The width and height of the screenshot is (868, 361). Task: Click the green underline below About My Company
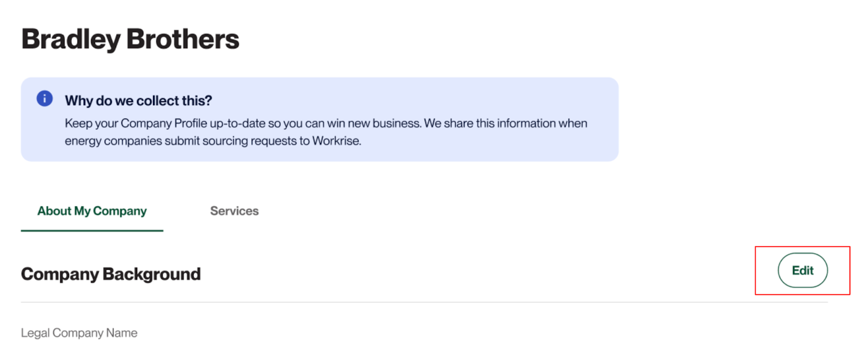pyautogui.click(x=92, y=230)
